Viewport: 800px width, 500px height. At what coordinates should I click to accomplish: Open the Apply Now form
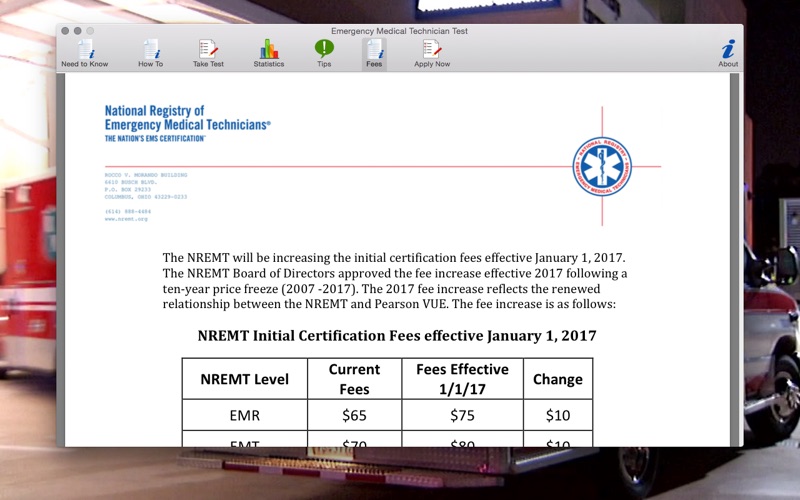coord(432,54)
